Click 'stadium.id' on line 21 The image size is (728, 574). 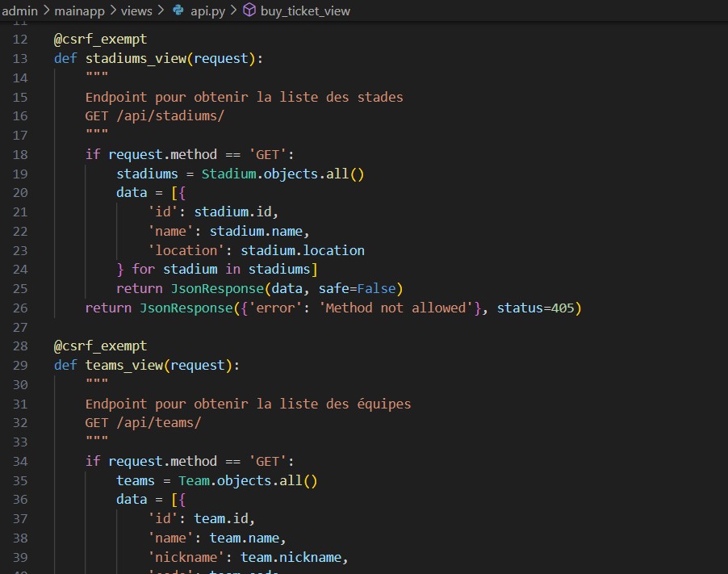pyautogui.click(x=232, y=212)
